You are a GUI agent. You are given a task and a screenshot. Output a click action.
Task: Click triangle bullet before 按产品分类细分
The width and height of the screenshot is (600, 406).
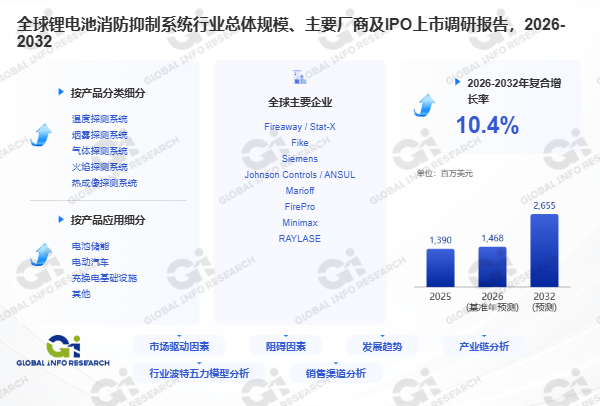point(61,92)
